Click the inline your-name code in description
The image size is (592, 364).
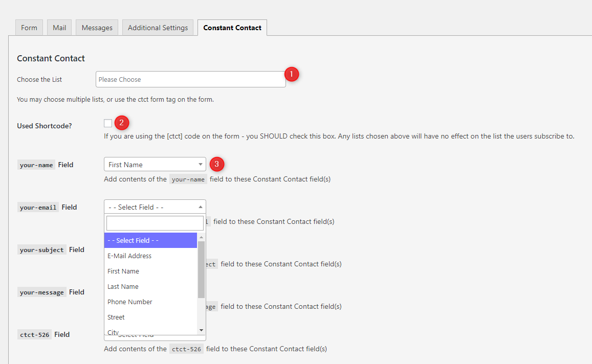188,179
